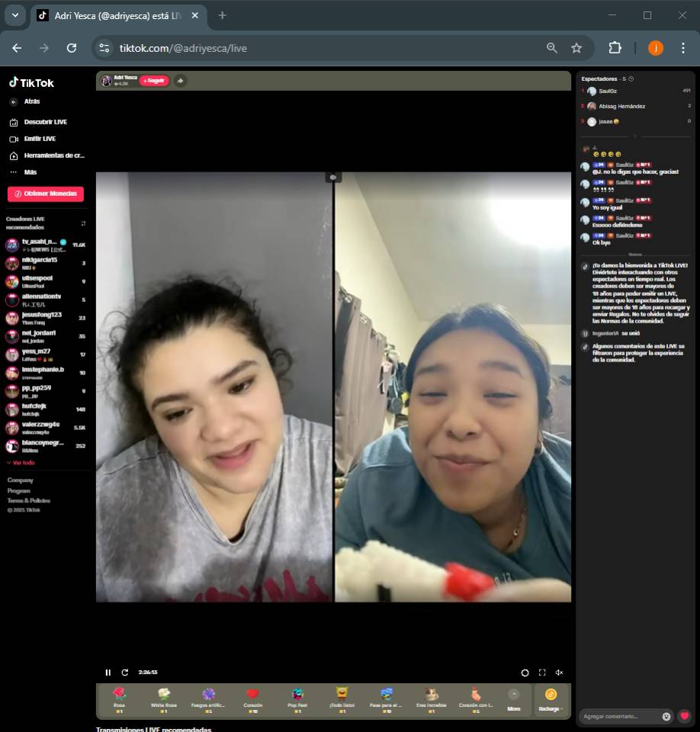Send a like with the heart icon

click(685, 717)
